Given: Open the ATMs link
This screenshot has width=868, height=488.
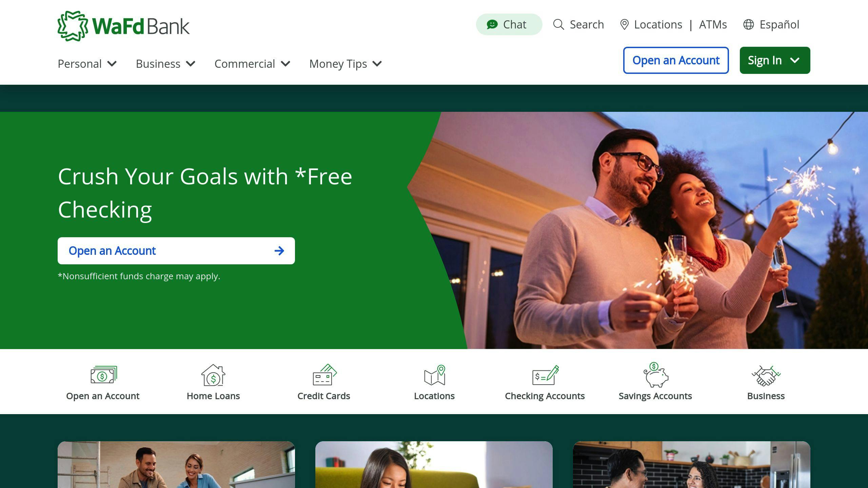Looking at the screenshot, I should click(x=713, y=24).
